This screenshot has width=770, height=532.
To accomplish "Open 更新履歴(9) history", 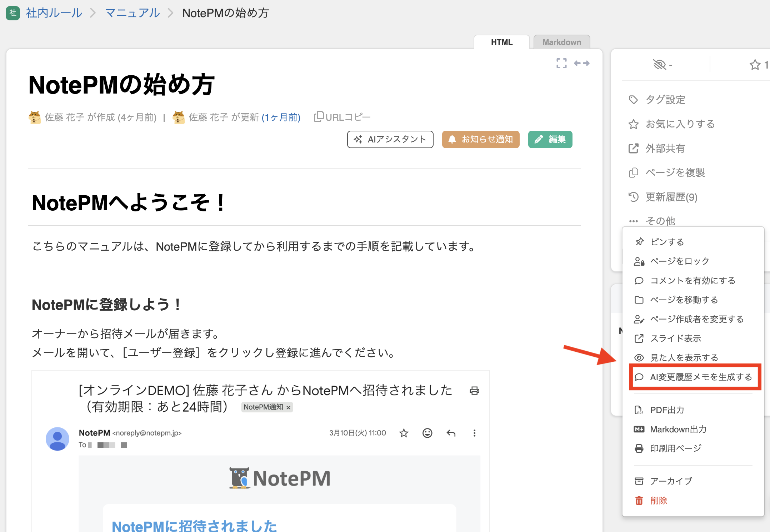I will (x=663, y=197).
